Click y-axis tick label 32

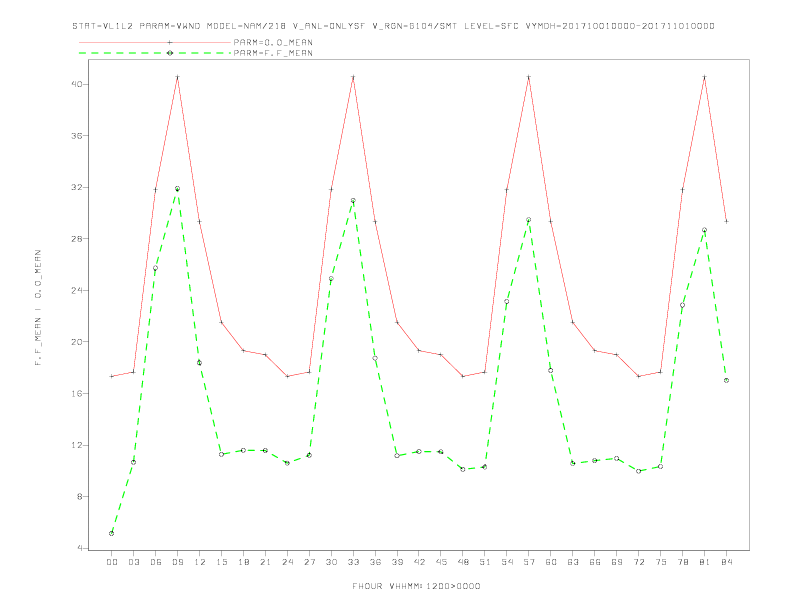[x=77, y=187]
